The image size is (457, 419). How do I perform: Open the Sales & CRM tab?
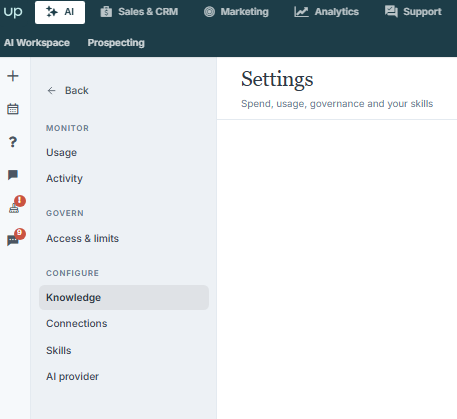pos(139,12)
